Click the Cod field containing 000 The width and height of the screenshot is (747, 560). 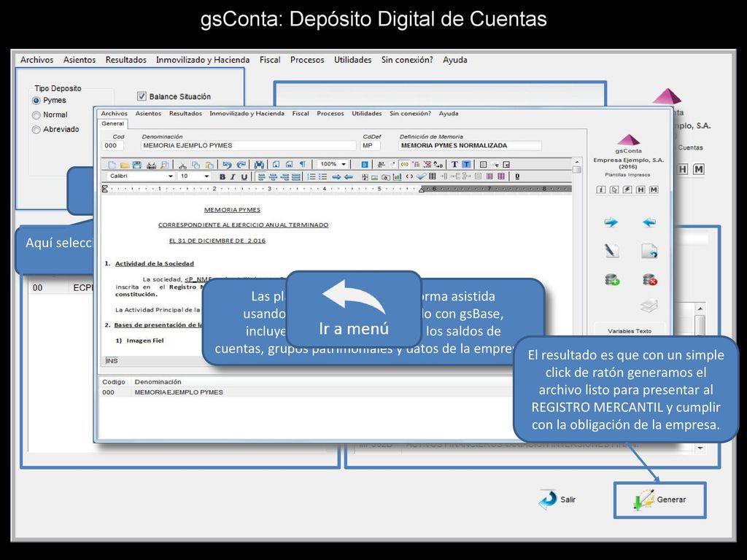tap(113, 146)
